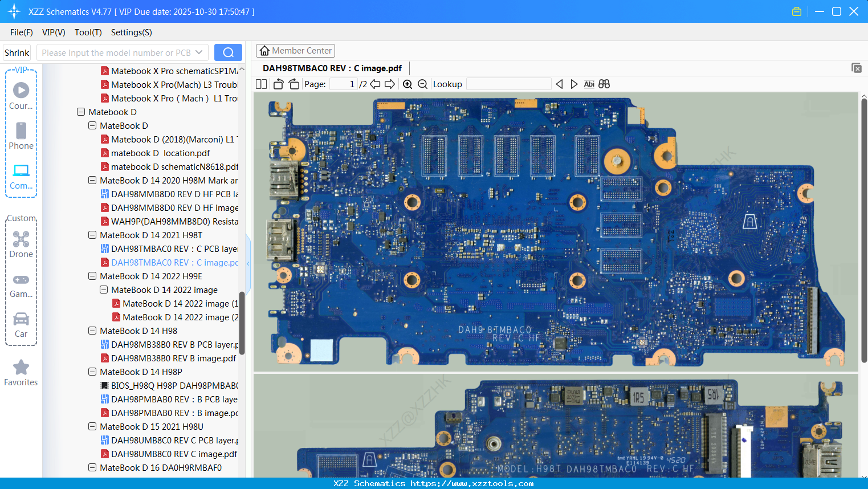Open Favorites
Image resolution: width=868 pixels, height=489 pixels.
pos(21,373)
